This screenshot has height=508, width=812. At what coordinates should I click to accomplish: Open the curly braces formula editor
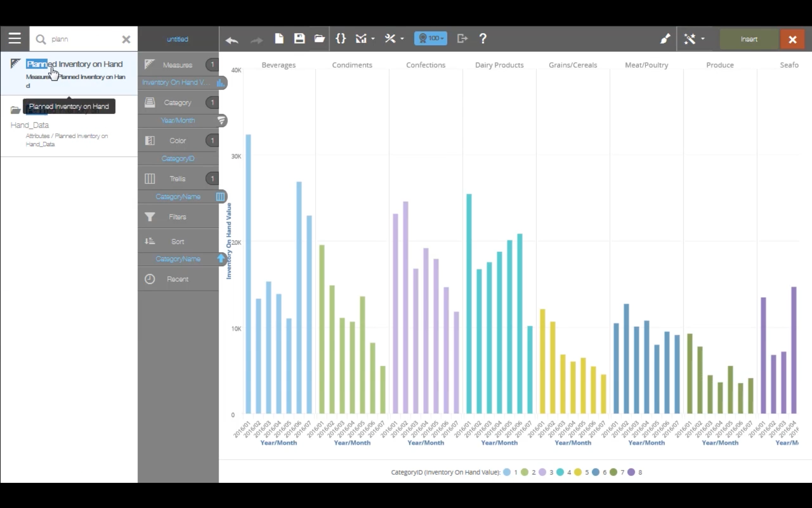pyautogui.click(x=341, y=38)
